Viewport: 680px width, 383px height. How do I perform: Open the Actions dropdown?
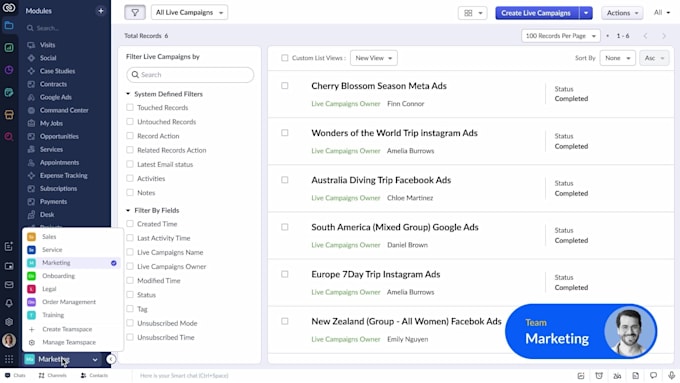click(x=622, y=13)
